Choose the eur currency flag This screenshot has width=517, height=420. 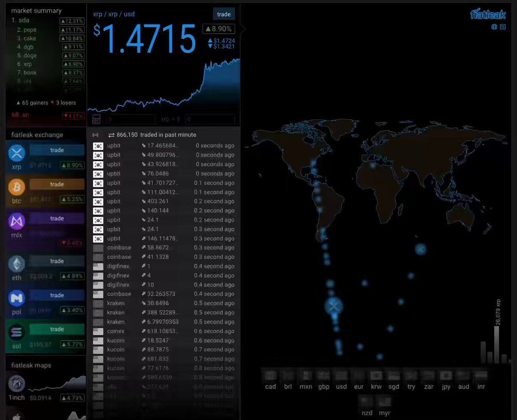point(359,375)
